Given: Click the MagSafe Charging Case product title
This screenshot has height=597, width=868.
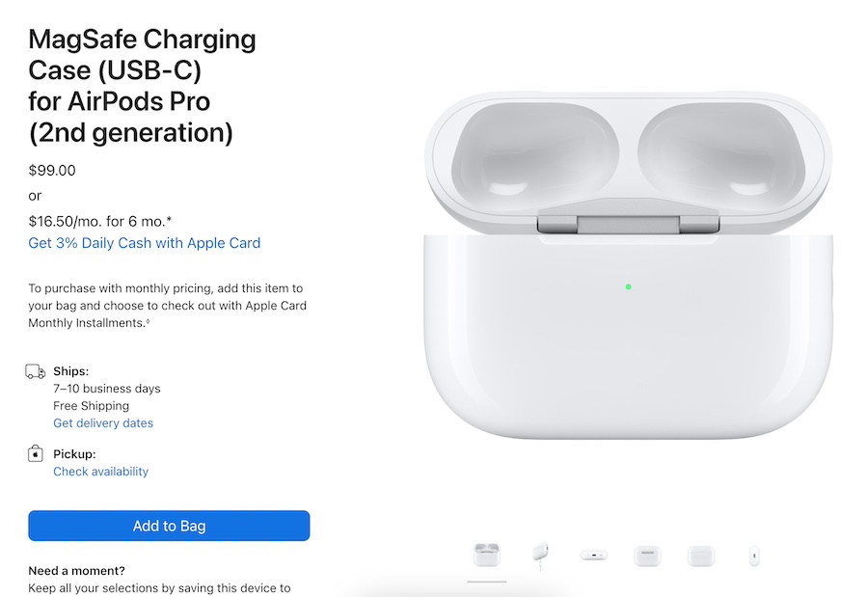Looking at the screenshot, I should 143,86.
